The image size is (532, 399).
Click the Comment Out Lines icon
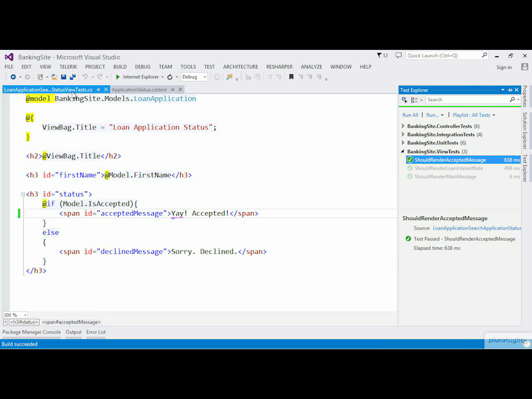pos(270,77)
